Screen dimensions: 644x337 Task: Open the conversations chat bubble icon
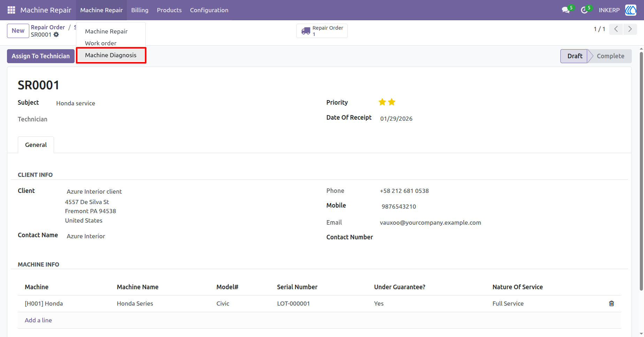click(x=566, y=10)
